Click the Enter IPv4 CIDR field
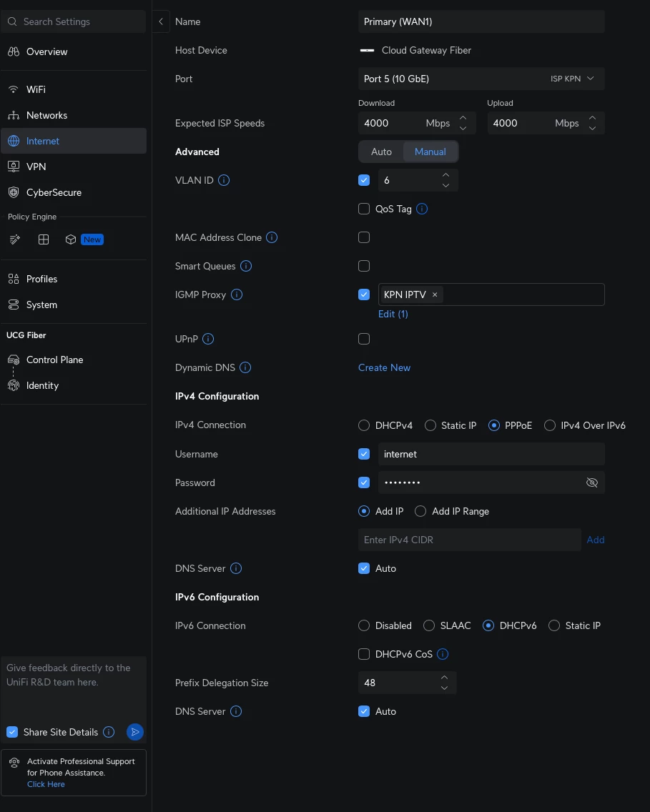This screenshot has width=650, height=812. click(x=469, y=540)
